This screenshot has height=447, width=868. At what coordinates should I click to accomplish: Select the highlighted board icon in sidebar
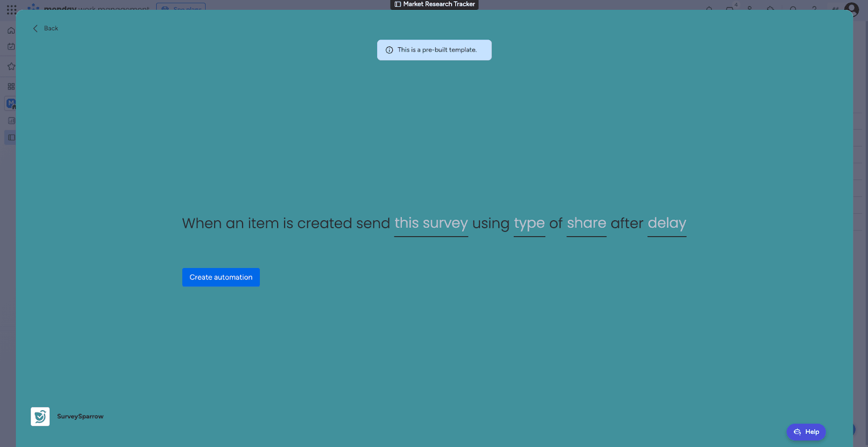click(11, 137)
